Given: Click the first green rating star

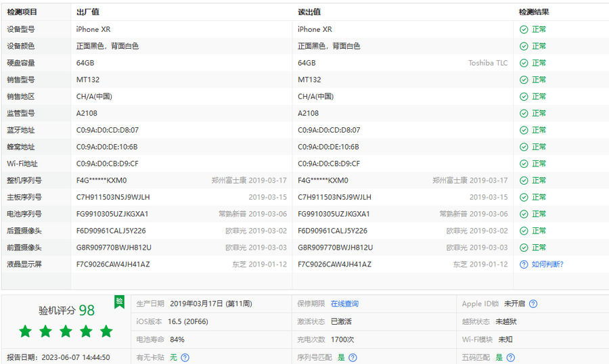Looking at the screenshot, I should (x=26, y=332).
